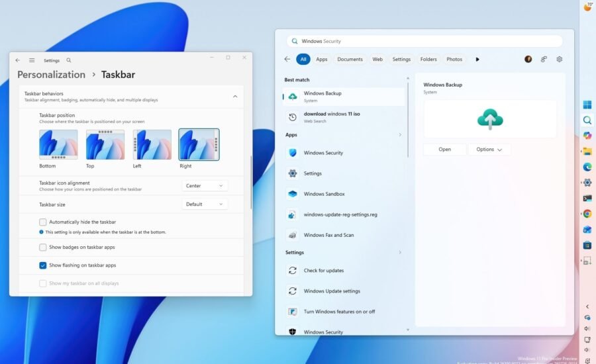Screen dimensions: 596x364
Task: Open Snipping Tool from the taskbar
Action: (587, 261)
